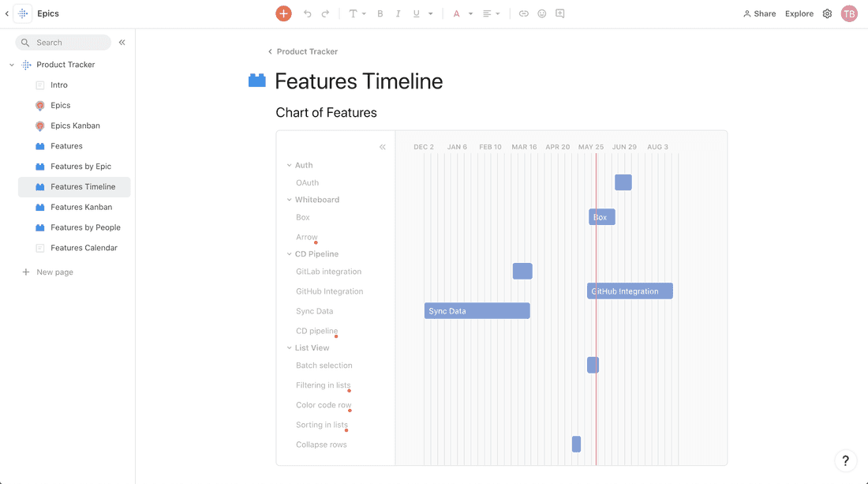Open the text color picker
868x484 pixels.
(460, 13)
